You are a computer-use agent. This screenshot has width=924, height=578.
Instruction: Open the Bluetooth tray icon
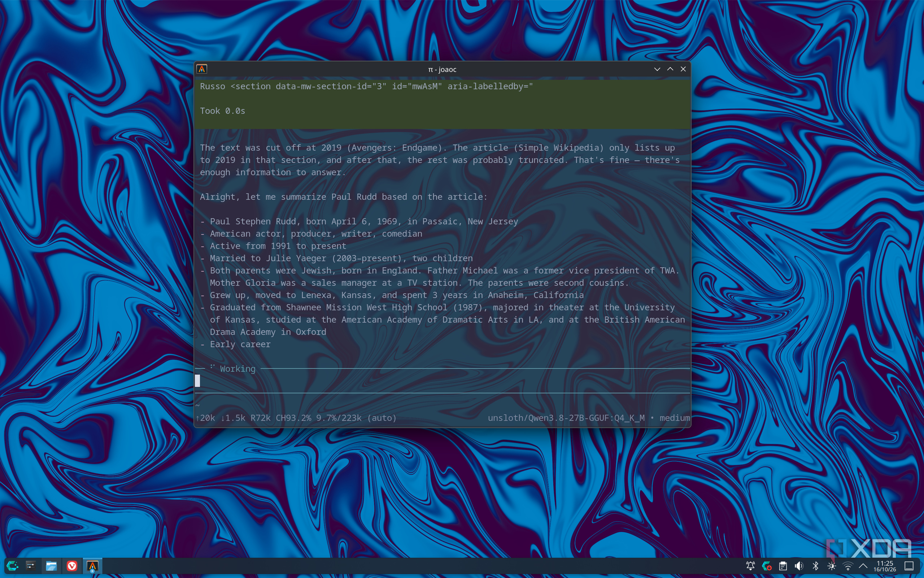tap(815, 566)
